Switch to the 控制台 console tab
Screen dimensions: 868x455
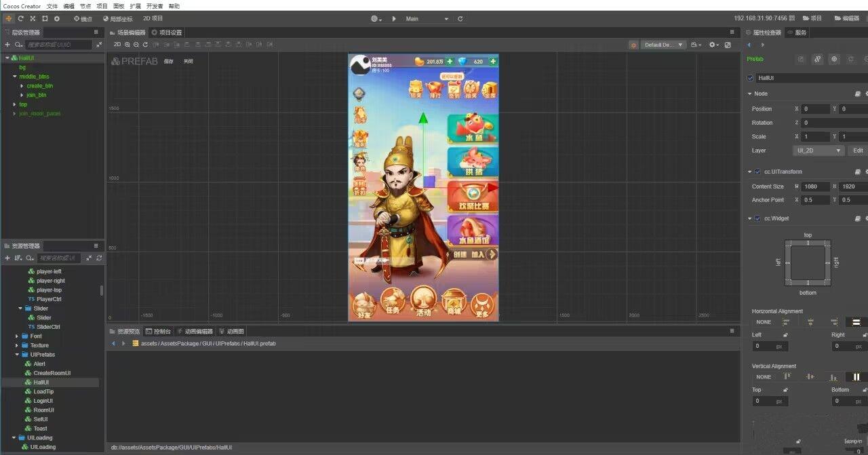pyautogui.click(x=161, y=332)
